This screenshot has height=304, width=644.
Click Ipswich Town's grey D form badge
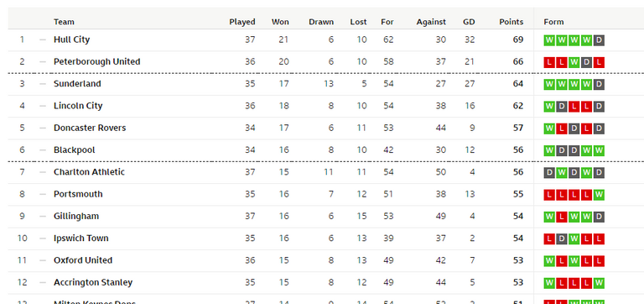[562, 239]
